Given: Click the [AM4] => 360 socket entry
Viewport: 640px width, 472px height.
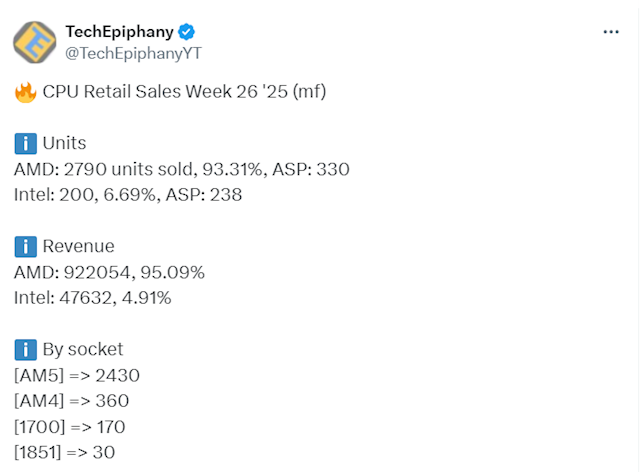Looking at the screenshot, I should 71,401.
